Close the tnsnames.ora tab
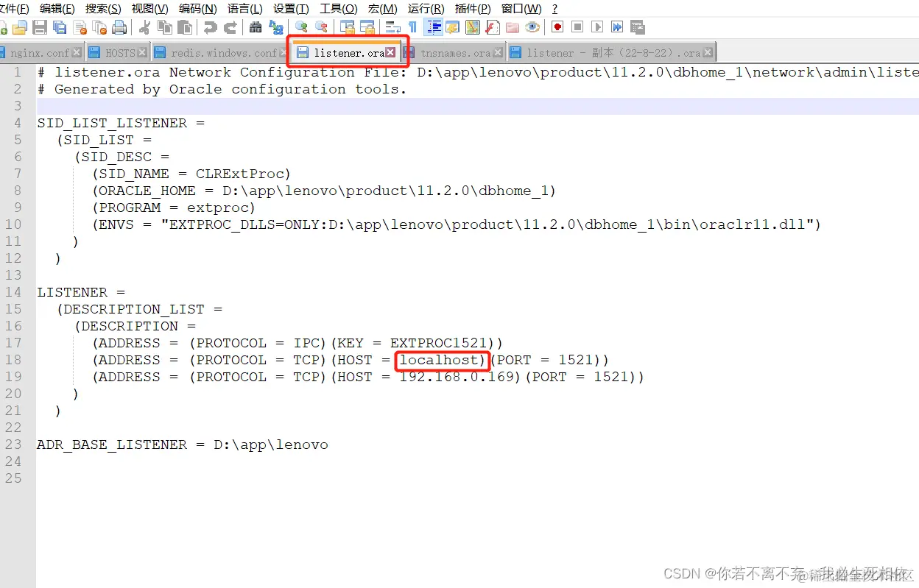Image resolution: width=919 pixels, height=588 pixels. click(499, 53)
